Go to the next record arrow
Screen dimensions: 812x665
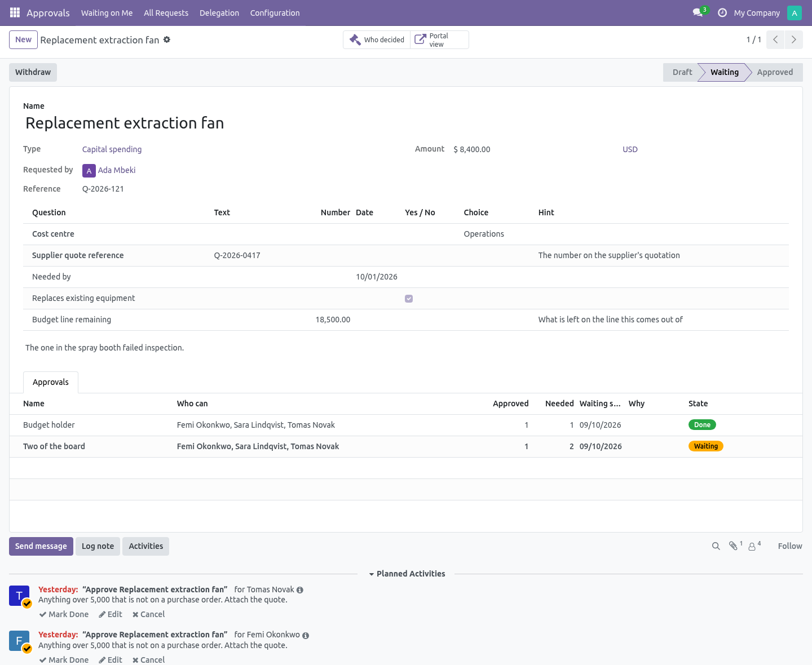click(794, 39)
